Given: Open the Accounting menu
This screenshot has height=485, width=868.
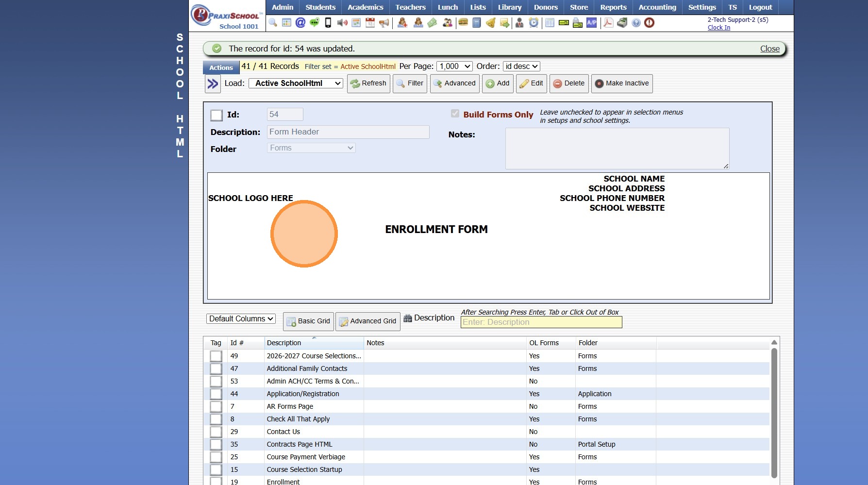Looking at the screenshot, I should pos(657,7).
